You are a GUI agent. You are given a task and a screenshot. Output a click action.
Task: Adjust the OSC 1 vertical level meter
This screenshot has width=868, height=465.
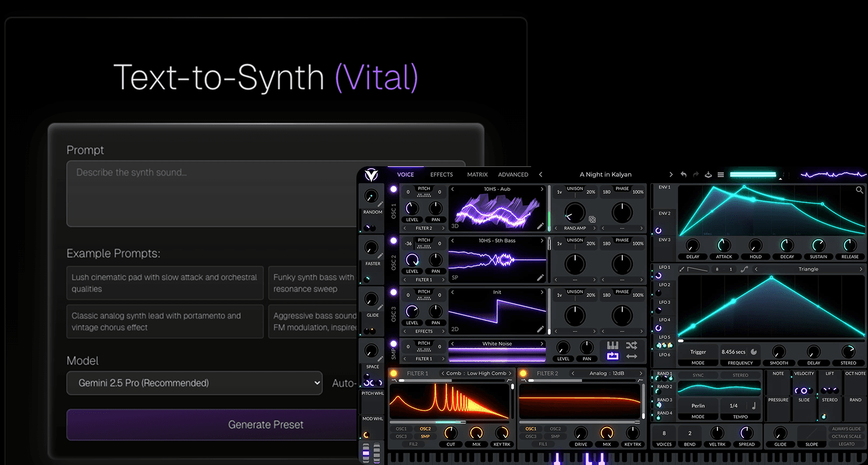548,208
